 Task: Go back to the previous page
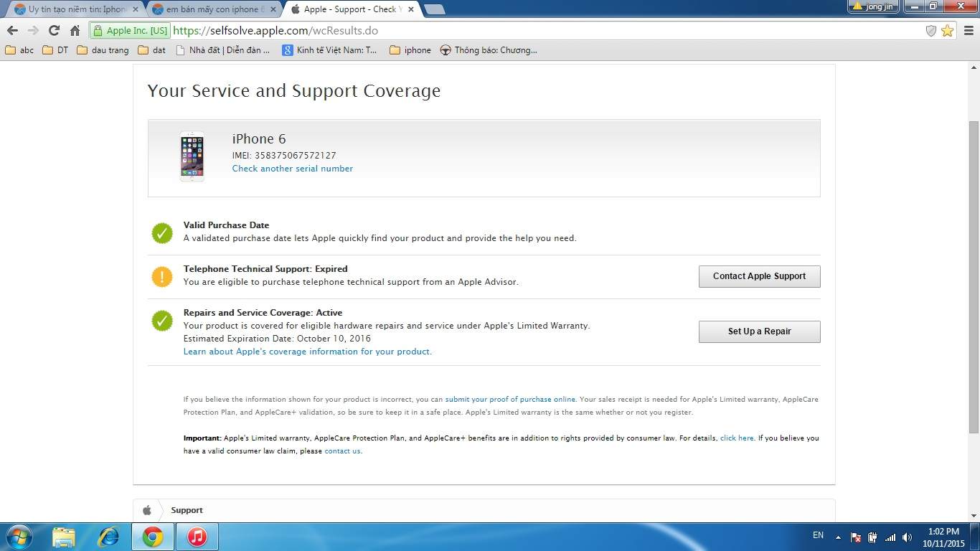(x=12, y=31)
